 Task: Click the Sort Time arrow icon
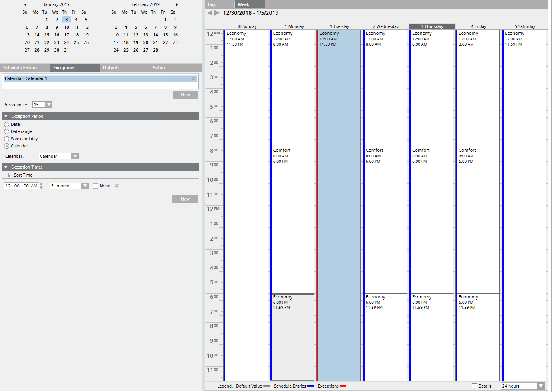9,175
